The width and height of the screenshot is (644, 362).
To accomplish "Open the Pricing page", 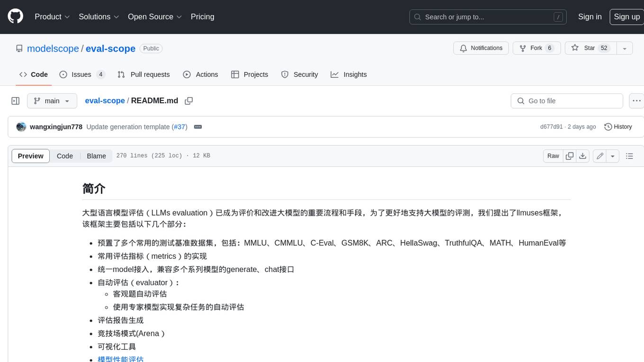I will coord(202,17).
